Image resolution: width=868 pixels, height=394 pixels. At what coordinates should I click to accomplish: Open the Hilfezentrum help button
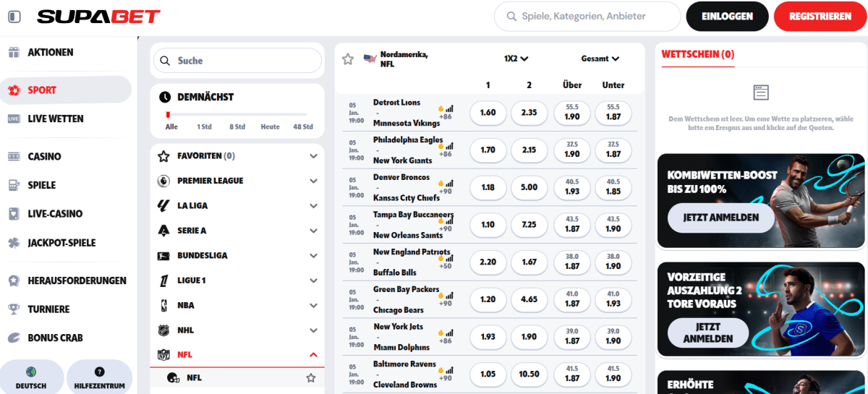100,377
